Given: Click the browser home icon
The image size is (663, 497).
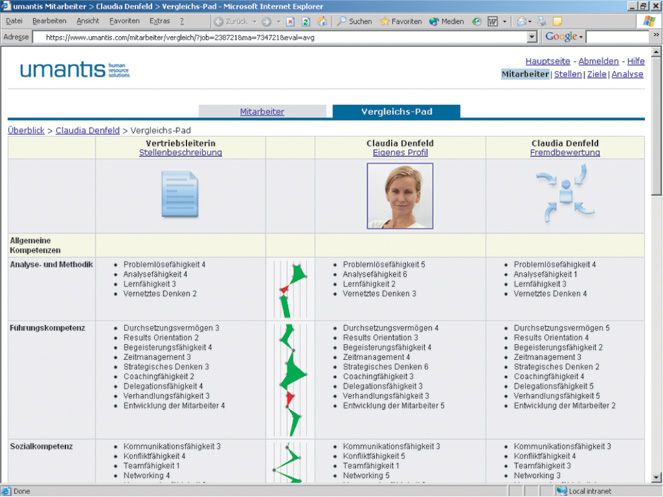Looking at the screenshot, I should 321,21.
